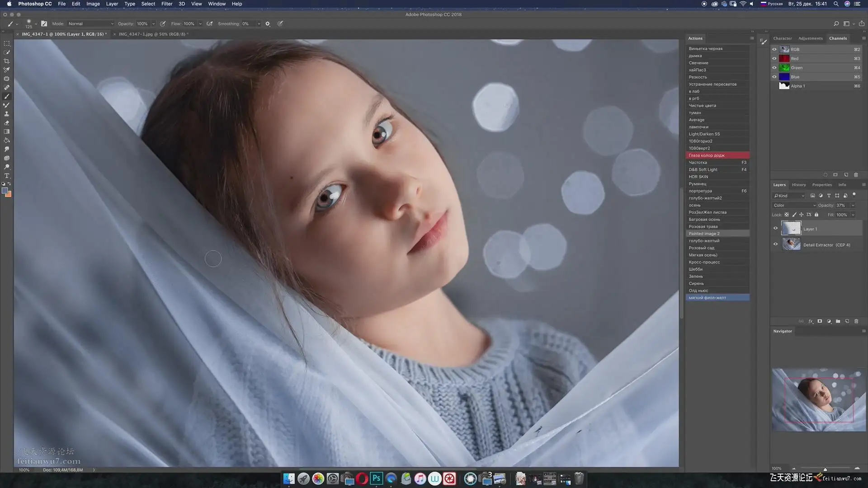The width and height of the screenshot is (868, 488).
Task: Open smoothing options gear icon
Action: [268, 24]
